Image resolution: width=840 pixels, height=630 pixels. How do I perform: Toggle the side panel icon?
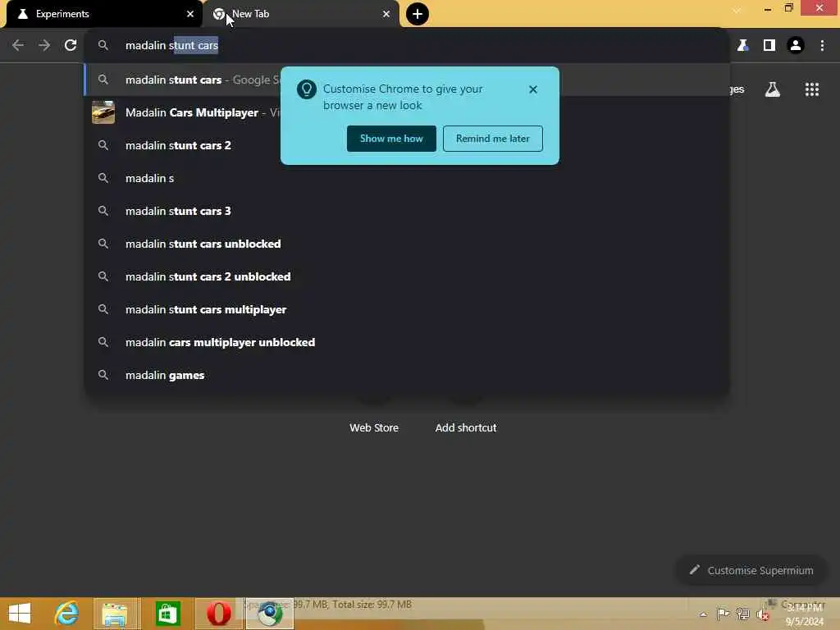(x=769, y=46)
